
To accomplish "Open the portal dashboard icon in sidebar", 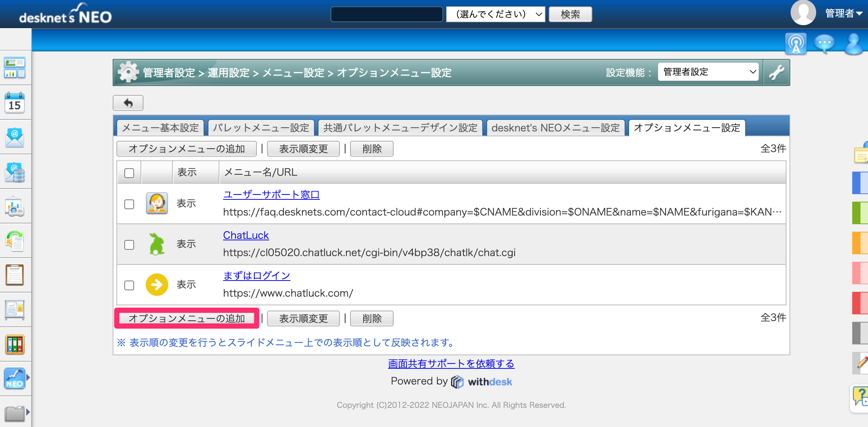I will 15,68.
